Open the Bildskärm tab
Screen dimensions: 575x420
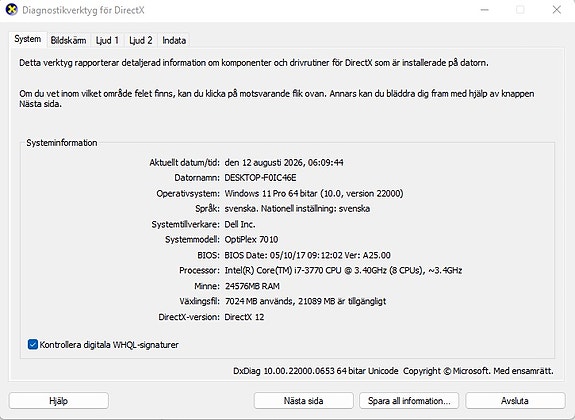pyautogui.click(x=68, y=40)
